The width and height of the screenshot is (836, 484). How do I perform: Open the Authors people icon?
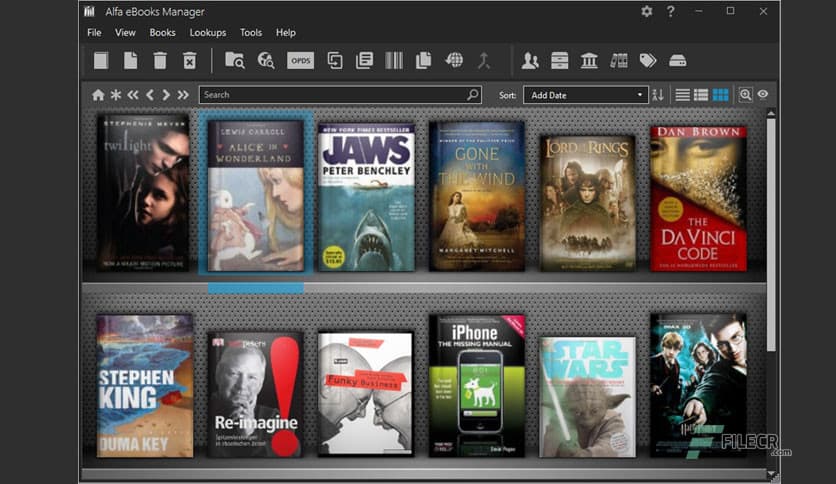tap(530, 60)
